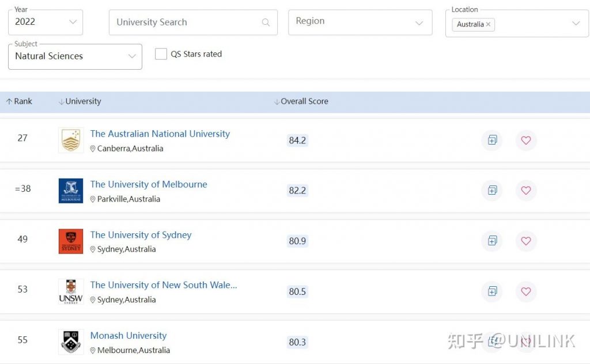
Task: Click the Melbourne,Australia location text
Action: pos(134,350)
